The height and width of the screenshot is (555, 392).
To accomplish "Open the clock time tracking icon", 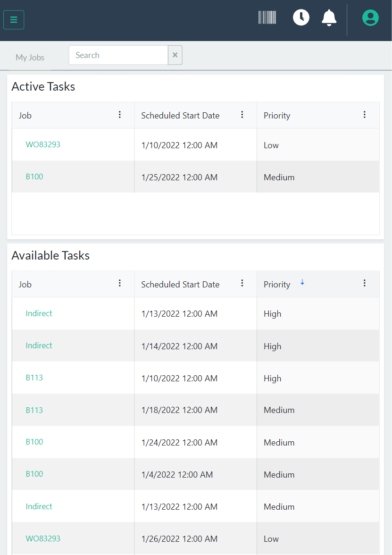I will click(300, 17).
